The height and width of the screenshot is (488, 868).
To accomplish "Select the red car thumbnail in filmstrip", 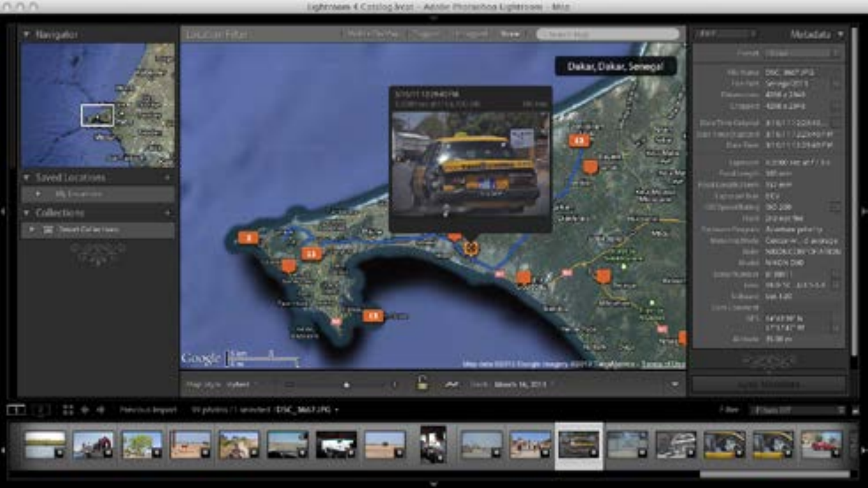I will tap(822, 445).
